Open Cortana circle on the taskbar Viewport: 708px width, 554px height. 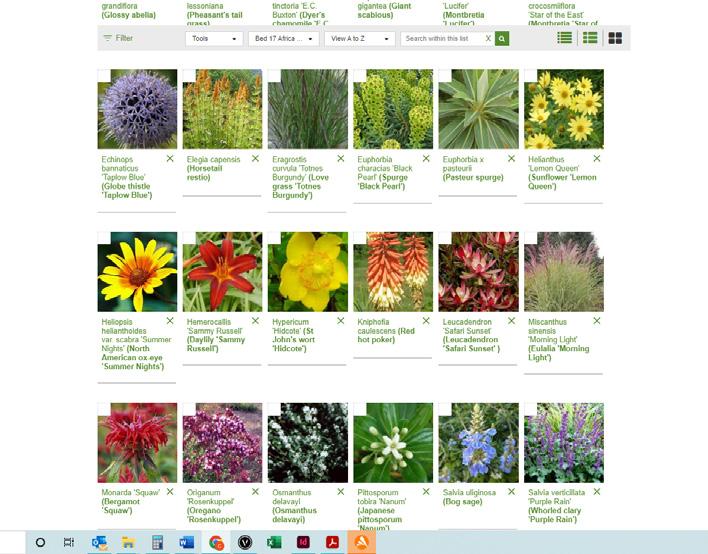pos(40,542)
